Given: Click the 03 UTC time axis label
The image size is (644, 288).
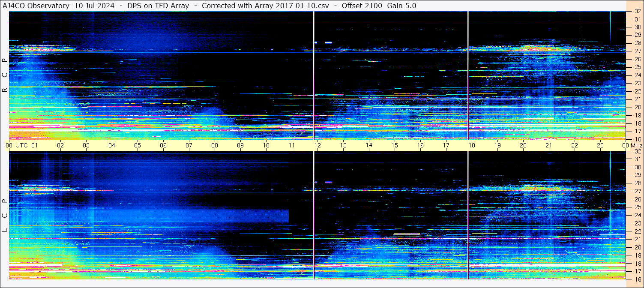Looking at the screenshot, I should [86, 145].
